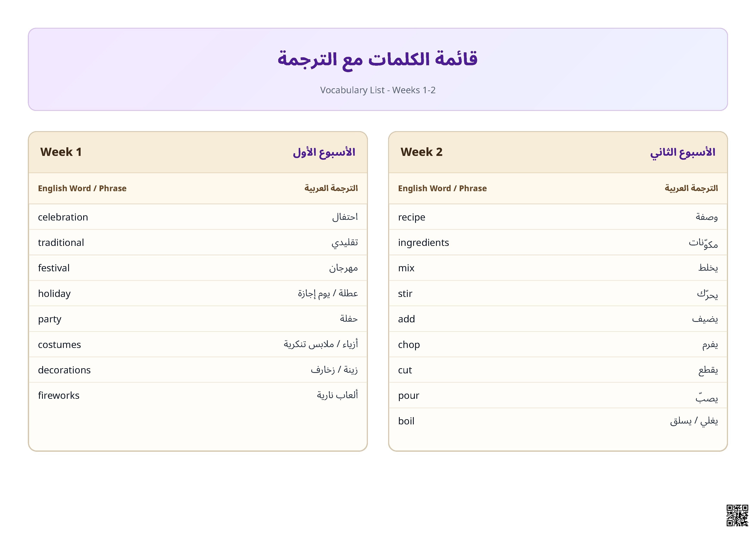Select the word 'costumes'
The width and height of the screenshot is (756, 534).
coord(59,345)
